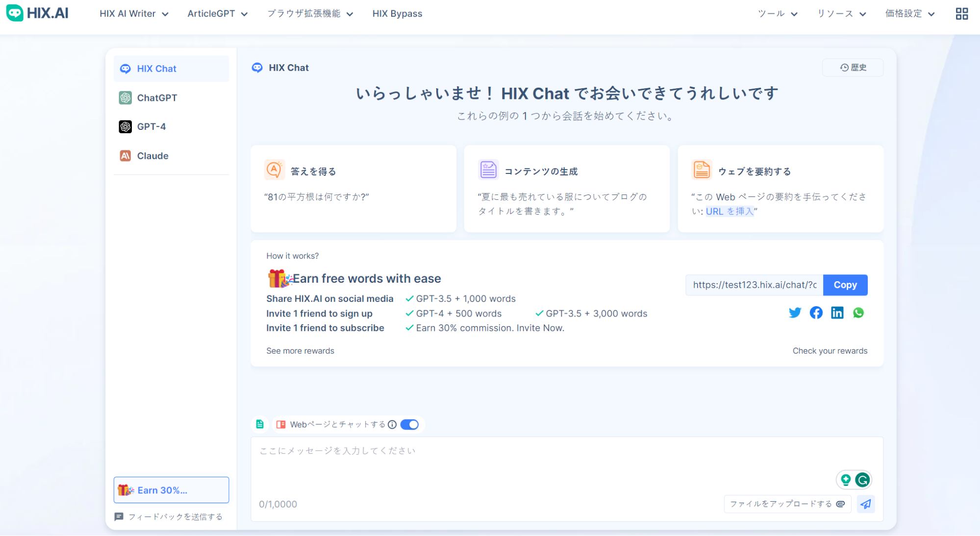Click the Copy referral link button
Image resolution: width=980 pixels, height=536 pixels.
[845, 285]
